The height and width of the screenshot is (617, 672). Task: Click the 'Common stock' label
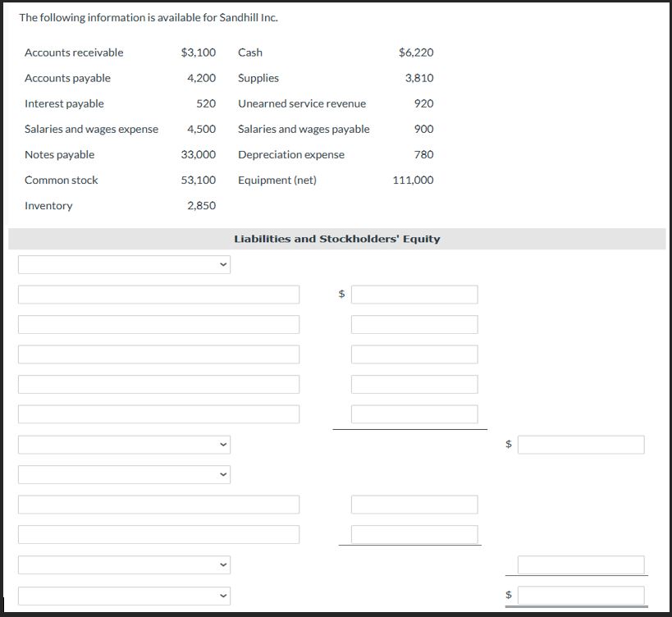click(x=62, y=181)
